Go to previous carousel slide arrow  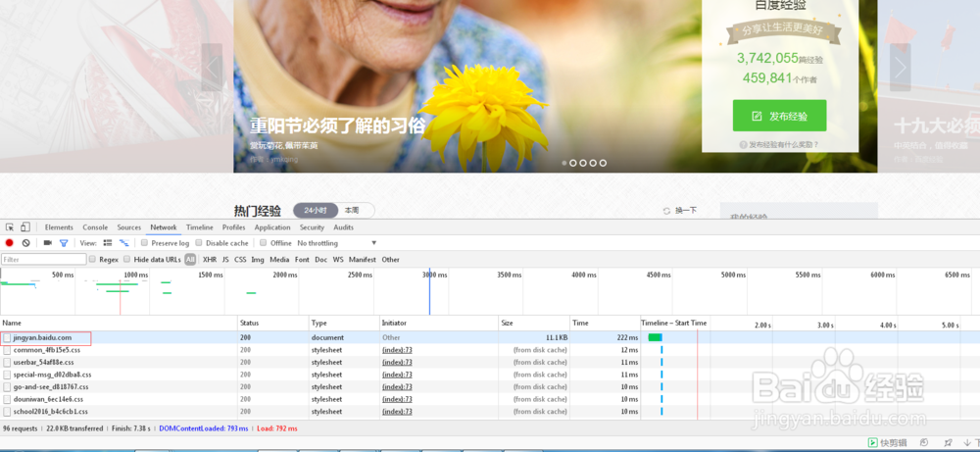click(212, 68)
